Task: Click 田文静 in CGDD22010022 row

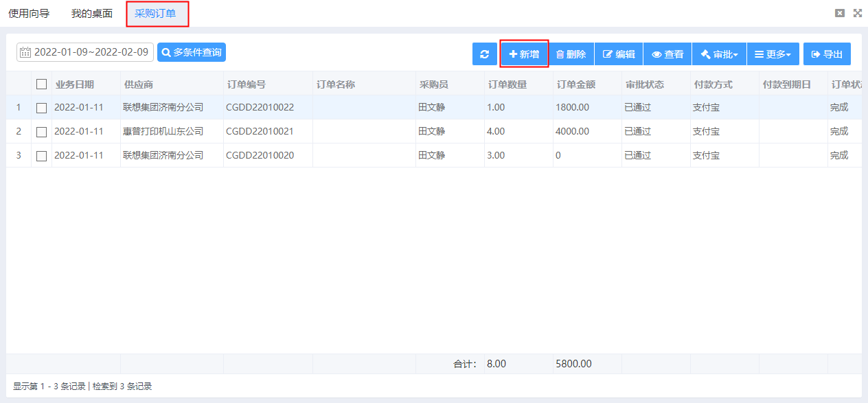Action: 431,108
